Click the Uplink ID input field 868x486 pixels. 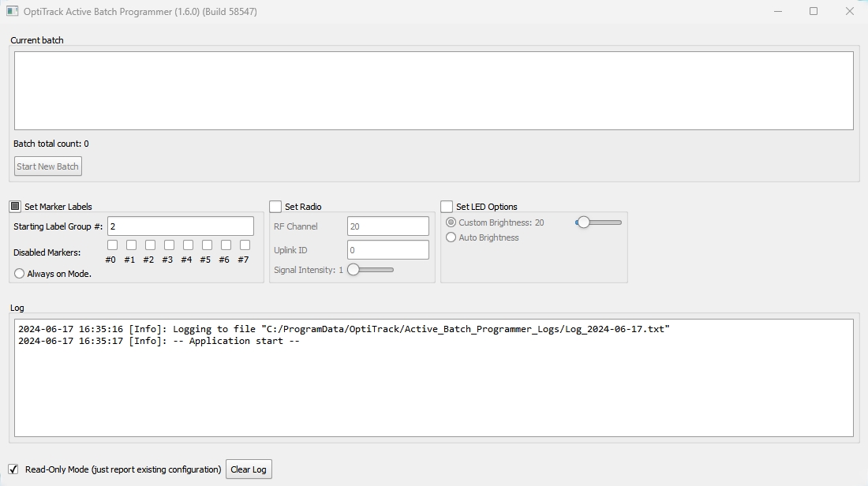click(387, 250)
